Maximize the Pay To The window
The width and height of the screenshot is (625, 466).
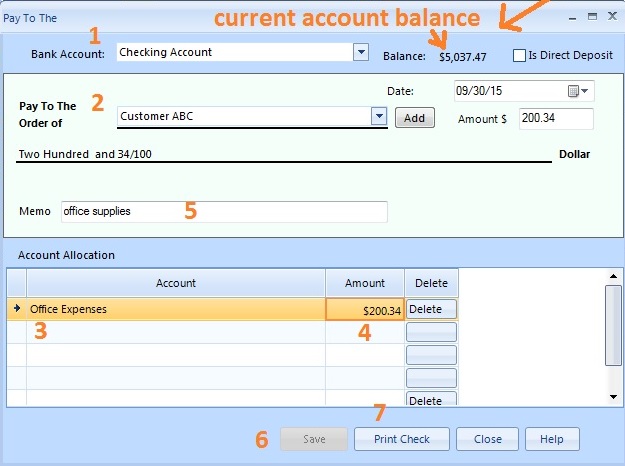[593, 17]
